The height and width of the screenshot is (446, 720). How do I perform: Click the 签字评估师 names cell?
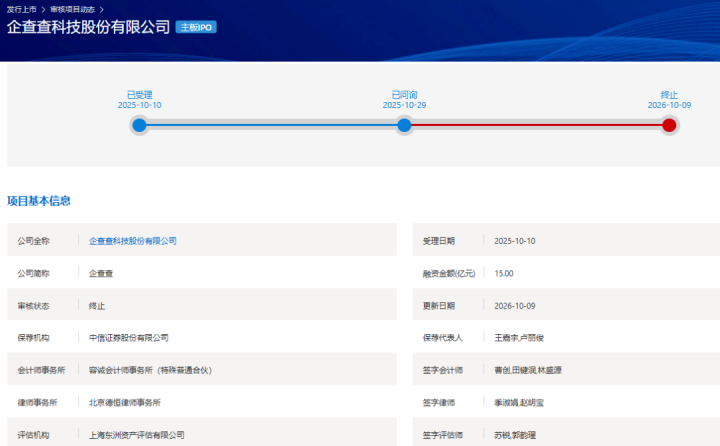coord(515,435)
